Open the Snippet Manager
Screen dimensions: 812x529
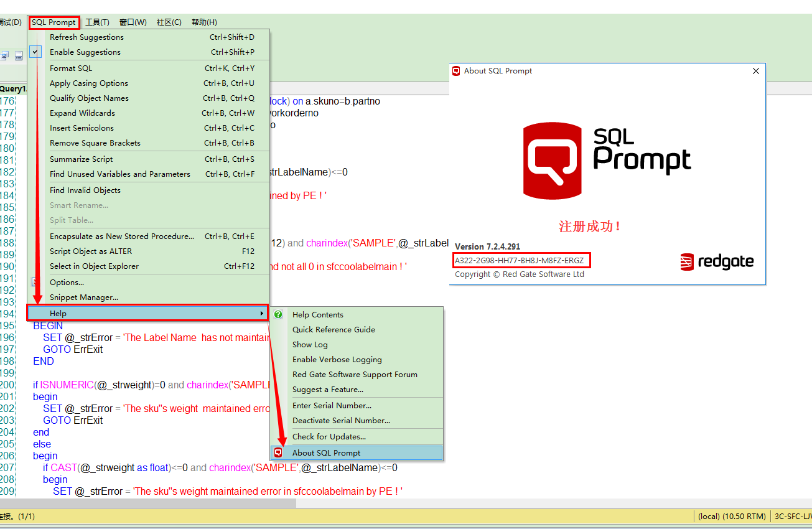click(83, 297)
